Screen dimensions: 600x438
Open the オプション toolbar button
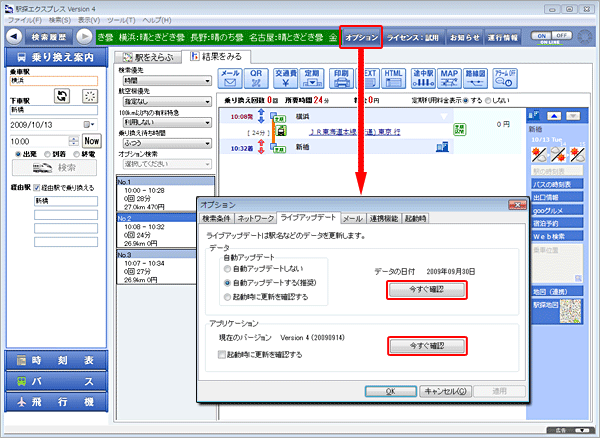(x=361, y=37)
